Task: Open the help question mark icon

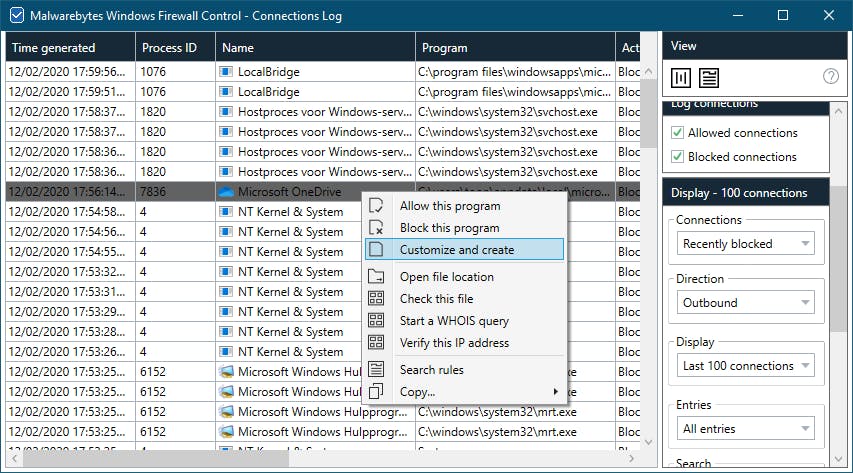Action: pos(830,77)
